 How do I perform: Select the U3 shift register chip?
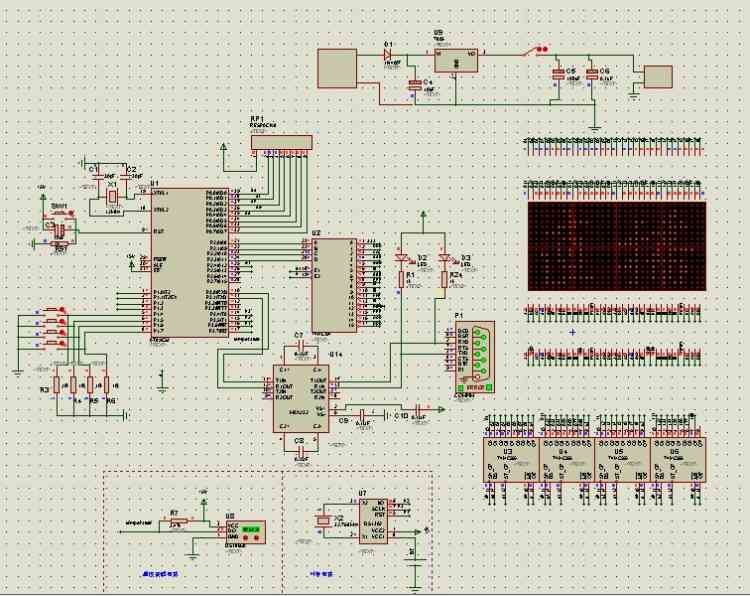click(x=511, y=460)
